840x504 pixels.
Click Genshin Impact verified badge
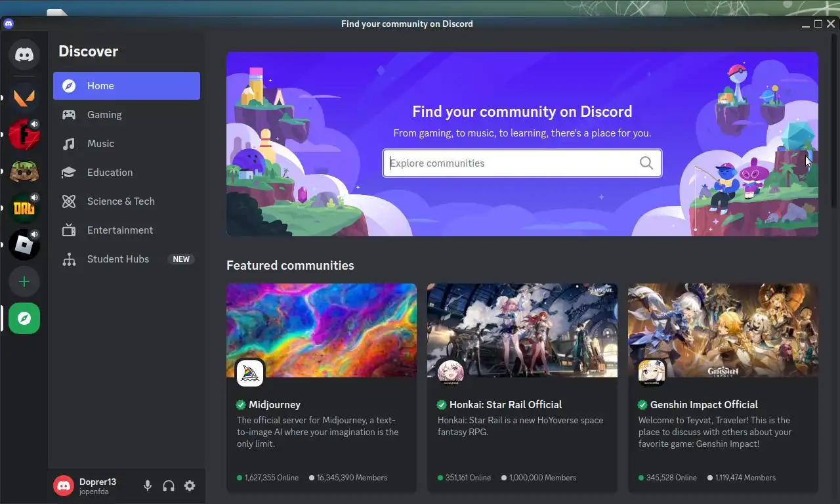click(642, 405)
